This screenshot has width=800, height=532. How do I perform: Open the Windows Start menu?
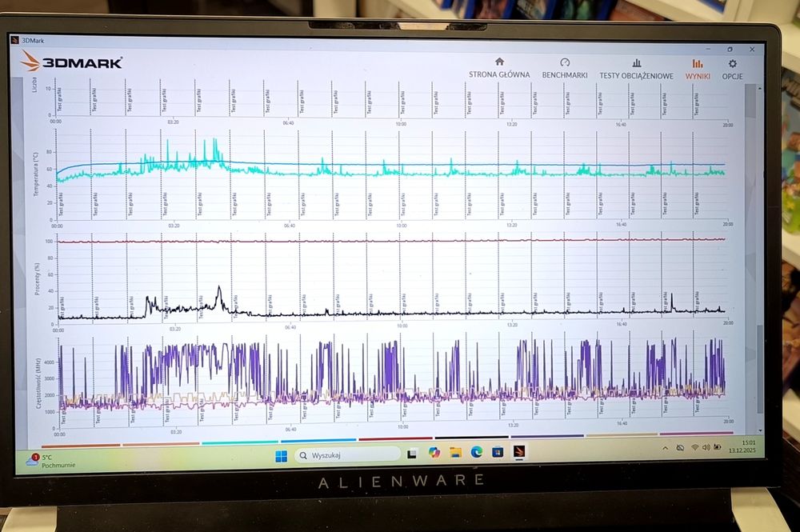click(x=281, y=456)
